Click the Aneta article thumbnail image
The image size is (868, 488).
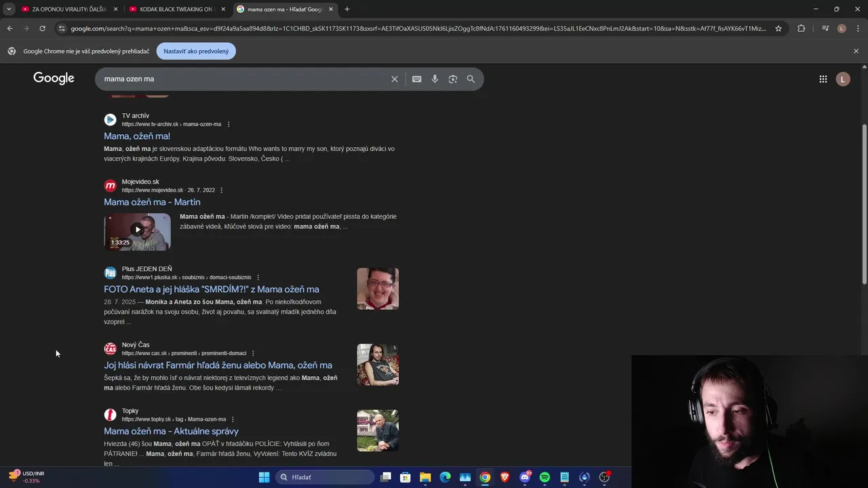click(x=378, y=289)
